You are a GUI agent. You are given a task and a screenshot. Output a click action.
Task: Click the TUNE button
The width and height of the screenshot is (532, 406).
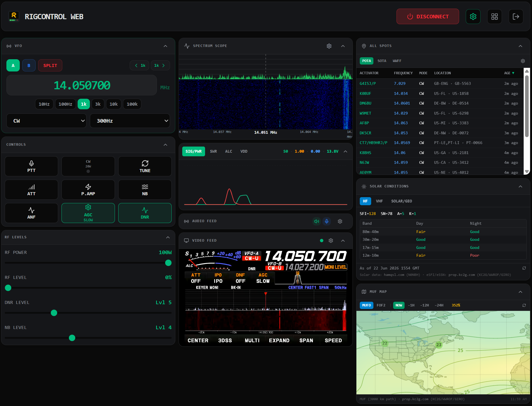pos(145,166)
